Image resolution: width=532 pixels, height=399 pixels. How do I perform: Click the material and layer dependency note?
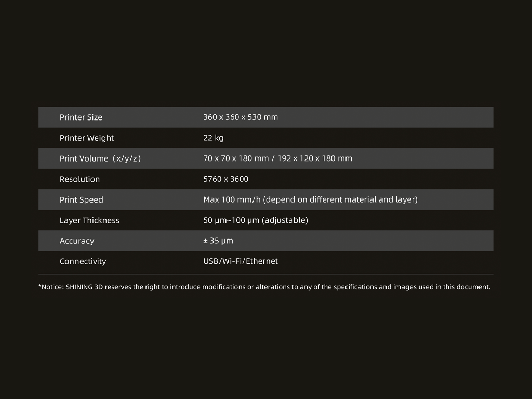click(341, 200)
